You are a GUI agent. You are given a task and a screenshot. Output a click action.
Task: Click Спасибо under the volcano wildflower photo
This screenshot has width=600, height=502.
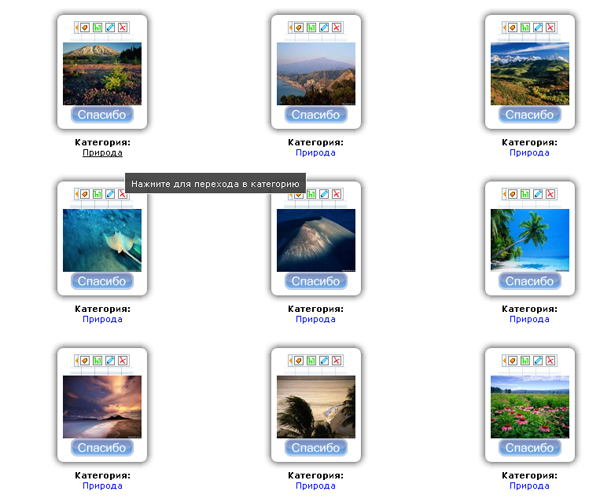102,114
